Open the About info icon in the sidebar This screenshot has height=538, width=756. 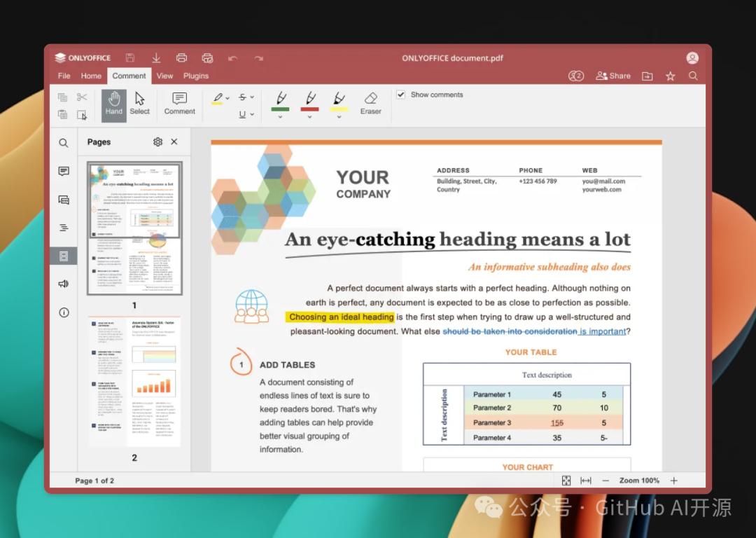pyautogui.click(x=64, y=312)
